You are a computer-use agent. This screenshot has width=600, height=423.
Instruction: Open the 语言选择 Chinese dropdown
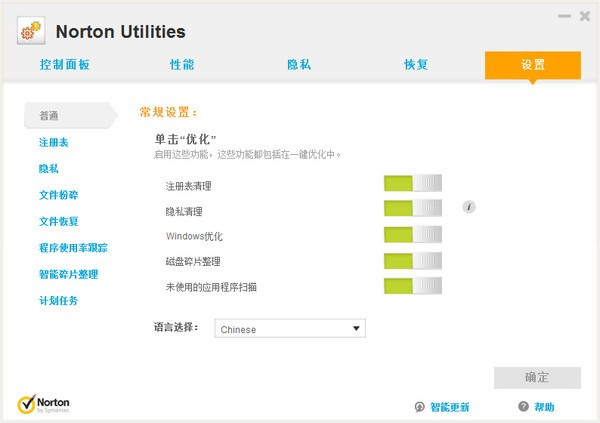(x=290, y=329)
